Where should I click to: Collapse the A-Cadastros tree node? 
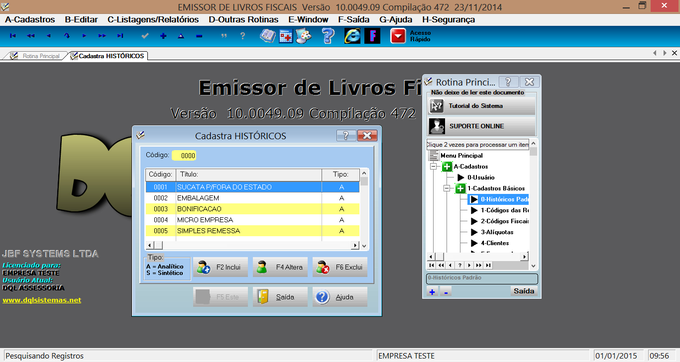433,166
